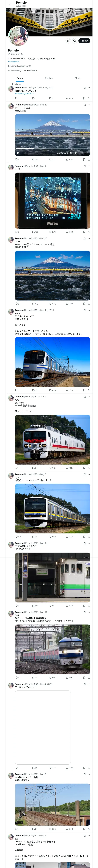Toggle fullscreen on the Mt. Fuji video
Screen dimensions: 98x868
coord(87,153)
